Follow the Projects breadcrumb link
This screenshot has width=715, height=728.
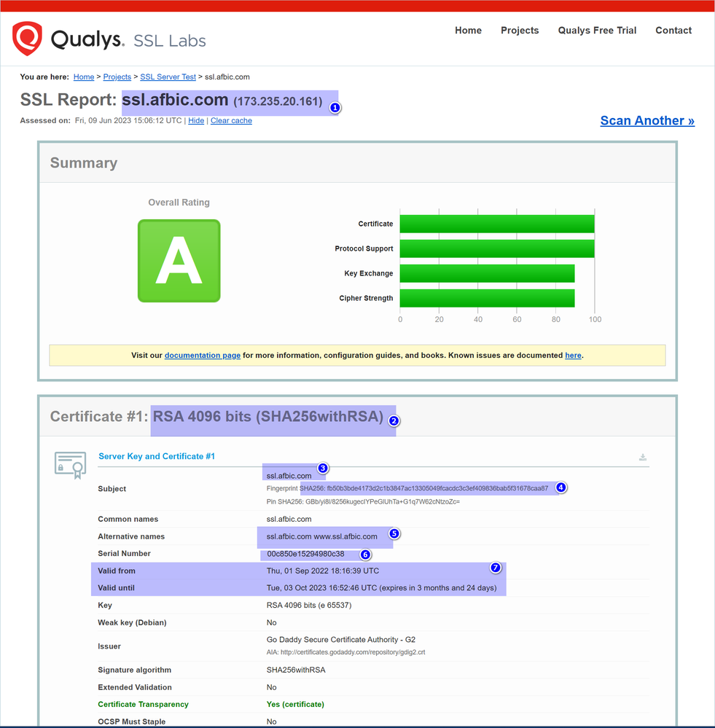117,77
